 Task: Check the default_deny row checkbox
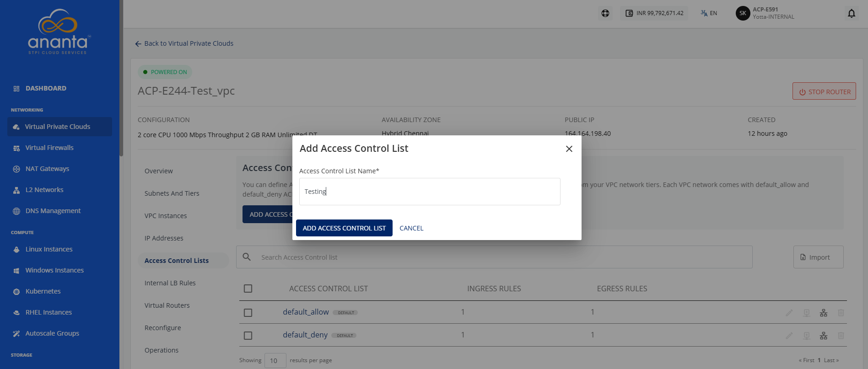point(248,336)
